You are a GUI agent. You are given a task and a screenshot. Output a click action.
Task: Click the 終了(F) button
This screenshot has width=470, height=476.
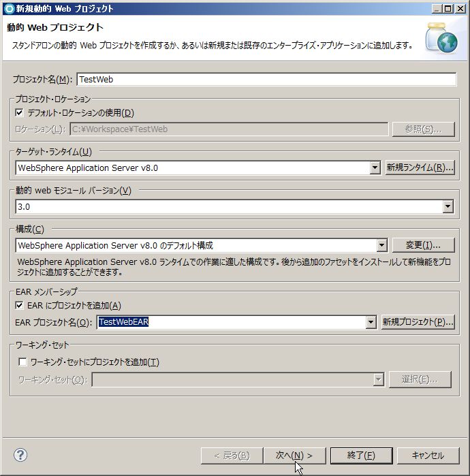361,456
